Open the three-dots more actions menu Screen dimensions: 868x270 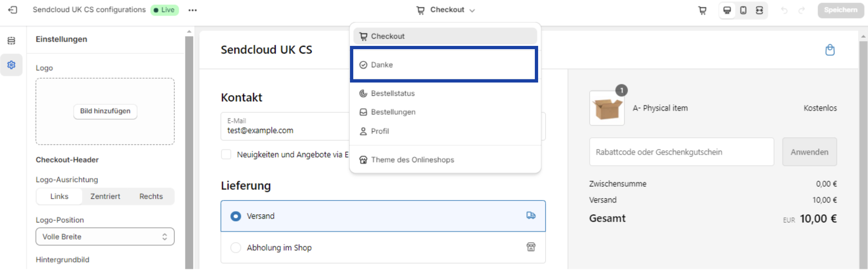point(192,10)
